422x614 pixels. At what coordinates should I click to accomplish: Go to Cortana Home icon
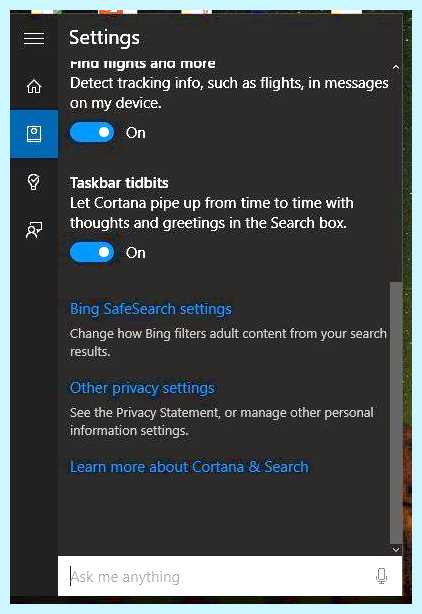(34, 86)
